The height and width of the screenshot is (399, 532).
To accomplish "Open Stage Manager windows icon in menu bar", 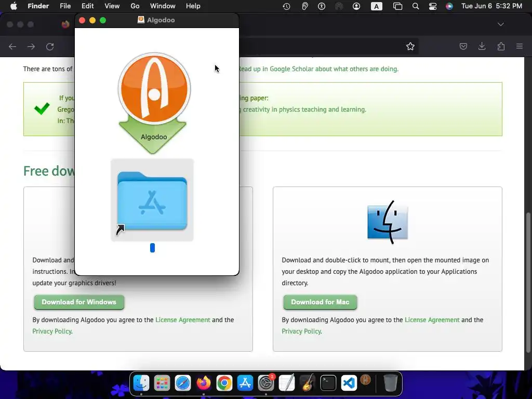I will coord(397,6).
